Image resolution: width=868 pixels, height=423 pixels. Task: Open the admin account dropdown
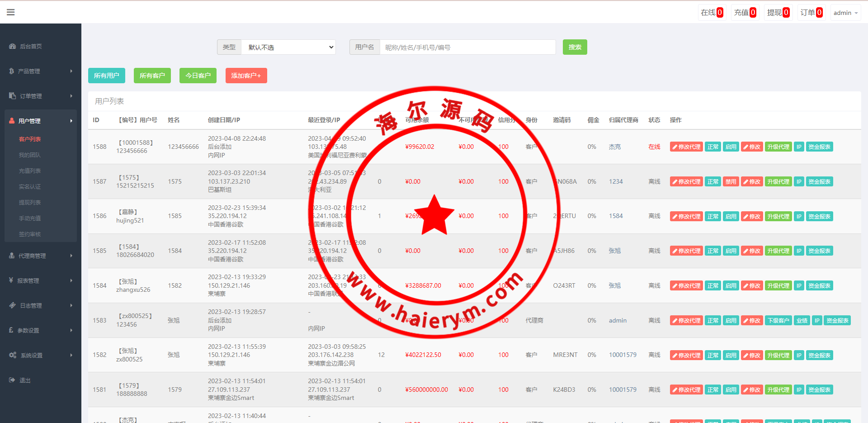tap(845, 13)
